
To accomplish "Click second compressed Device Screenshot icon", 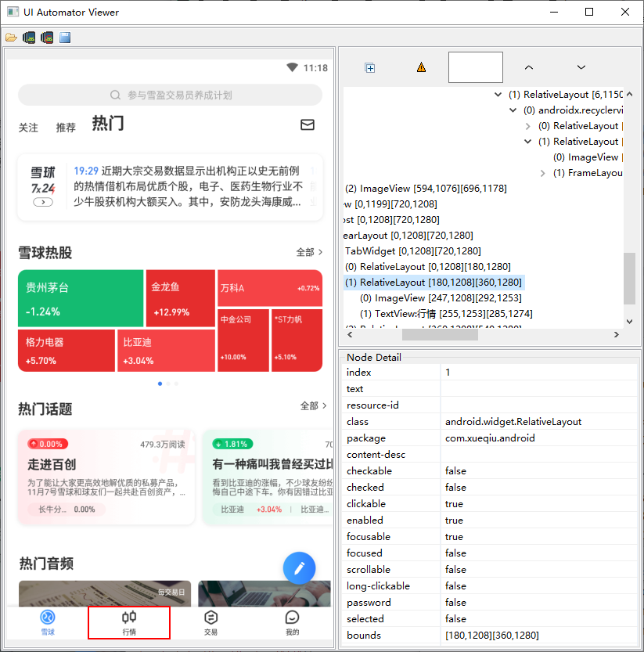I will pos(47,38).
